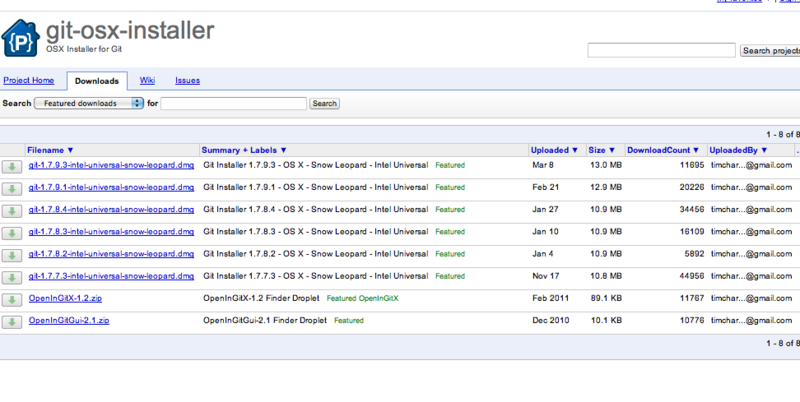Image resolution: width=800 pixels, height=402 pixels.
Task: Click Featured label in git 1.7.9.3 row
Action: [450, 165]
